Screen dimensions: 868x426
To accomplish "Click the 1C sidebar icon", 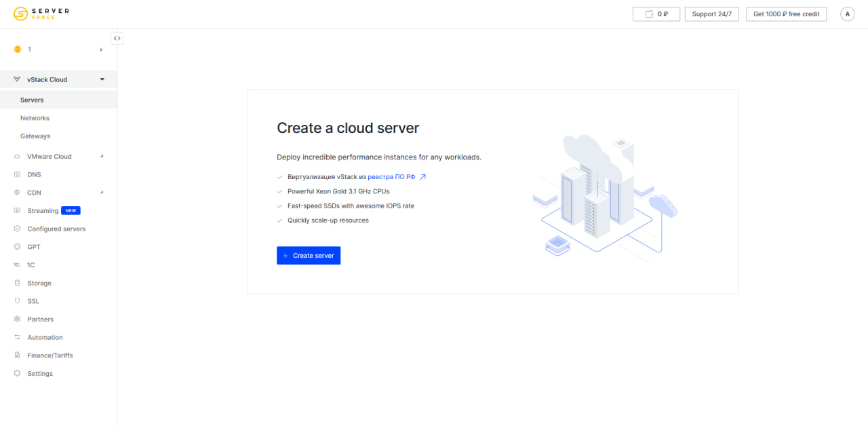I will click(x=18, y=265).
